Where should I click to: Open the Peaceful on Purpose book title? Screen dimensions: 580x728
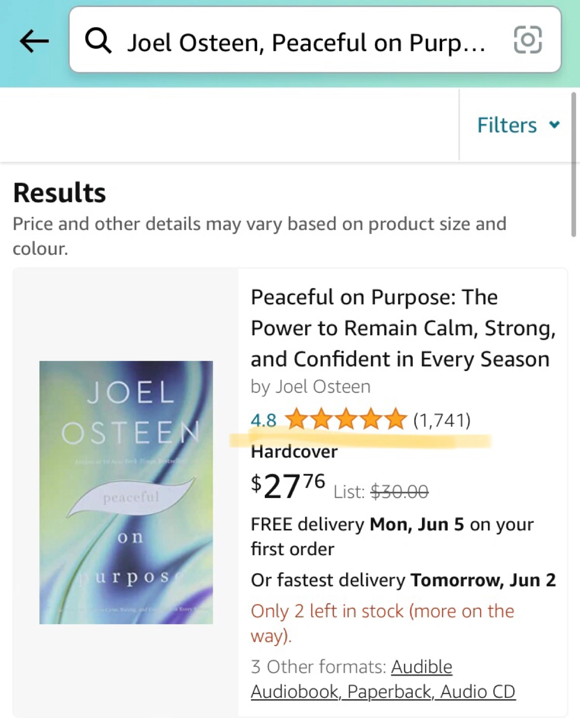[x=403, y=328]
